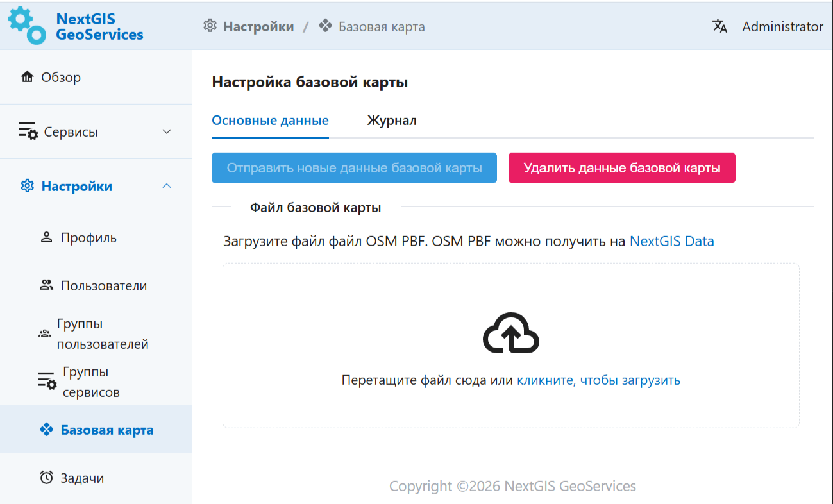Switch to the Журнал tab
Image resolution: width=833 pixels, height=504 pixels.
tap(392, 121)
